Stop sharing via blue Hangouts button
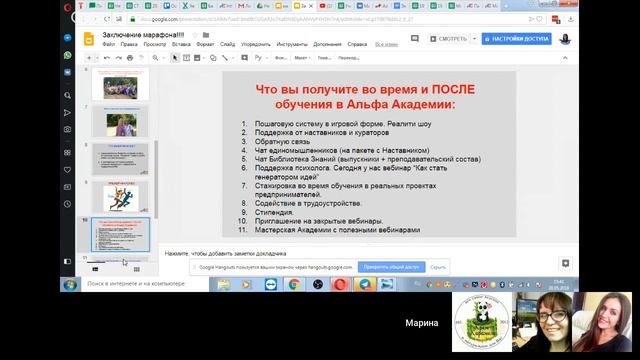The width and height of the screenshot is (640, 360). pos(391,267)
